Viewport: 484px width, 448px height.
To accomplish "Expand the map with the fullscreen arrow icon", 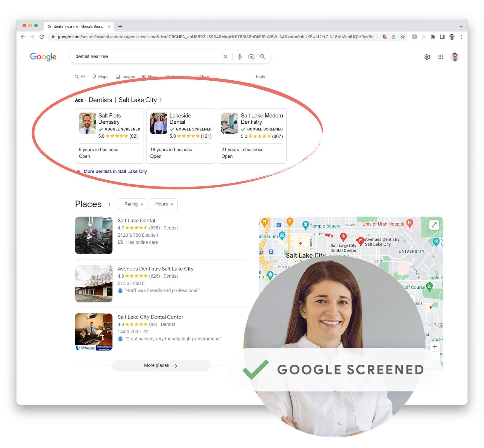I will (434, 225).
